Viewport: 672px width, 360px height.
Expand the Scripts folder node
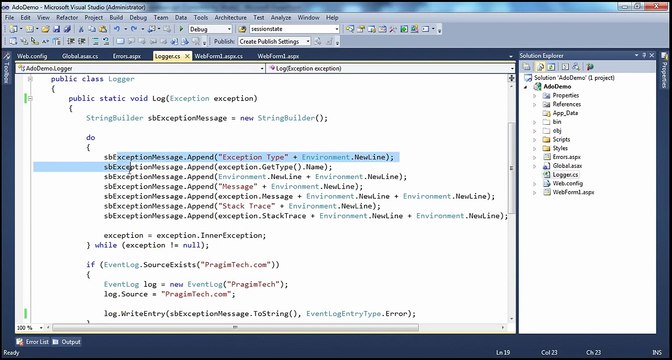tap(534, 139)
